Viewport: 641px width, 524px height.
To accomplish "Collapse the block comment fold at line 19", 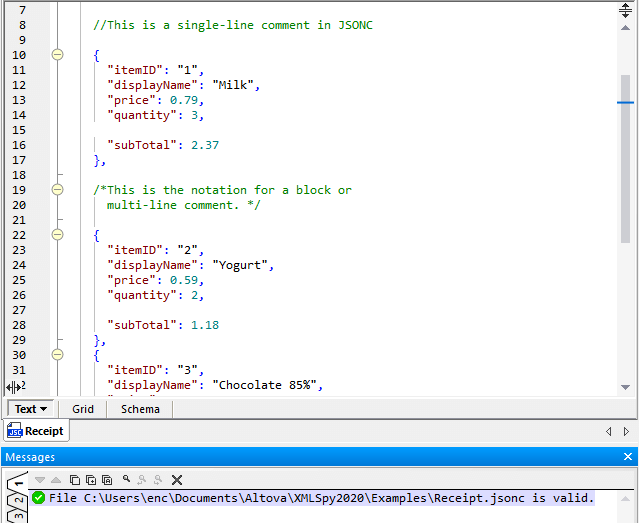I will click(x=57, y=190).
